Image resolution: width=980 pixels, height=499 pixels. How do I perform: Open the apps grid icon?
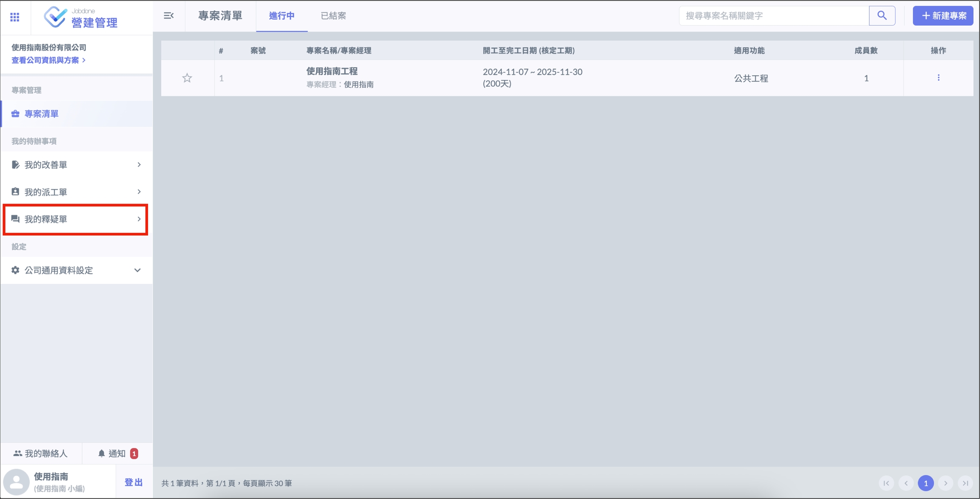(15, 17)
